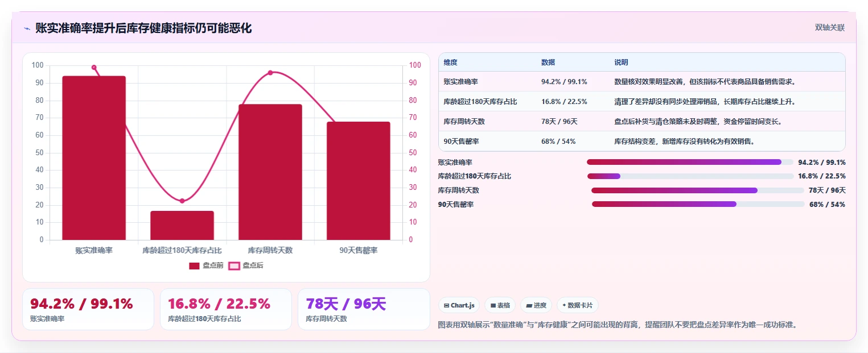The image size is (868, 353).
Task: Click the 94.2% / 99.1% table value
Action: (x=564, y=82)
